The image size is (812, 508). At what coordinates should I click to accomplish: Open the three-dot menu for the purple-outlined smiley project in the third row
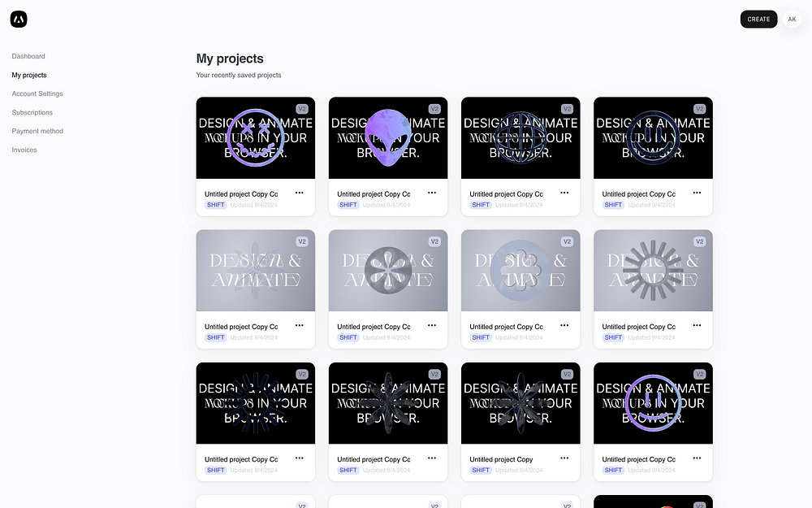(x=697, y=458)
